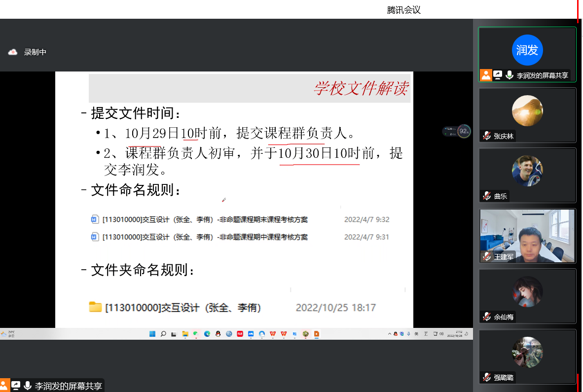Click the QQ penguin icon in taskbar
583x392 pixels.
(x=218, y=334)
